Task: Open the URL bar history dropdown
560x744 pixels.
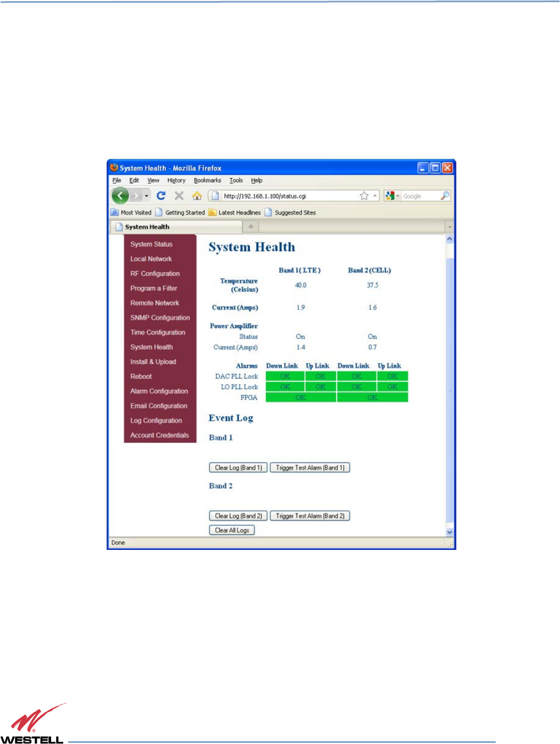Action: [x=375, y=196]
